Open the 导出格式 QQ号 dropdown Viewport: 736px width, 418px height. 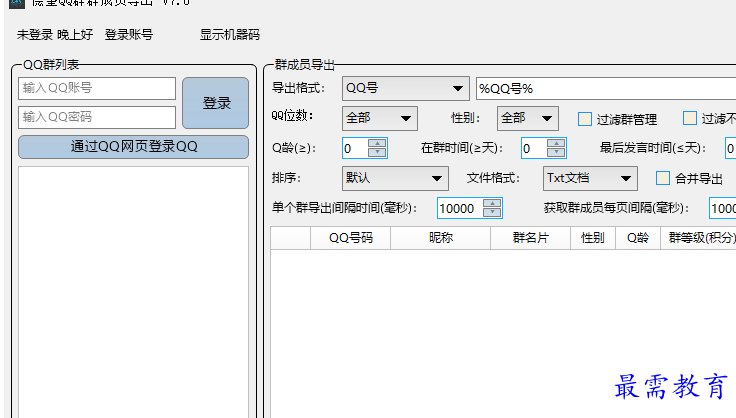coord(406,88)
